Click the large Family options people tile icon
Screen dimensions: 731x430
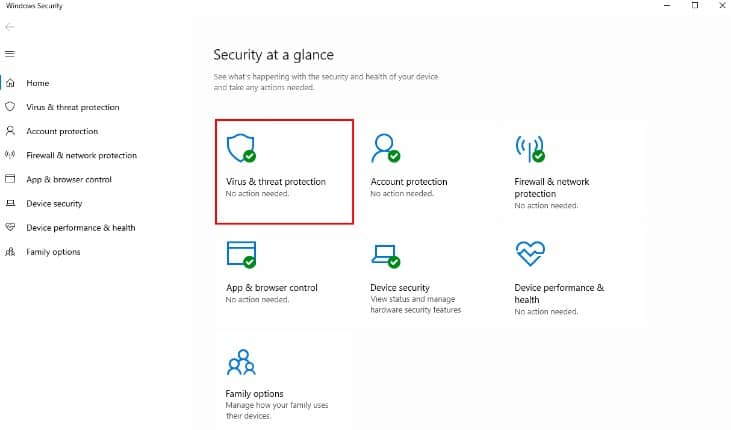241,362
